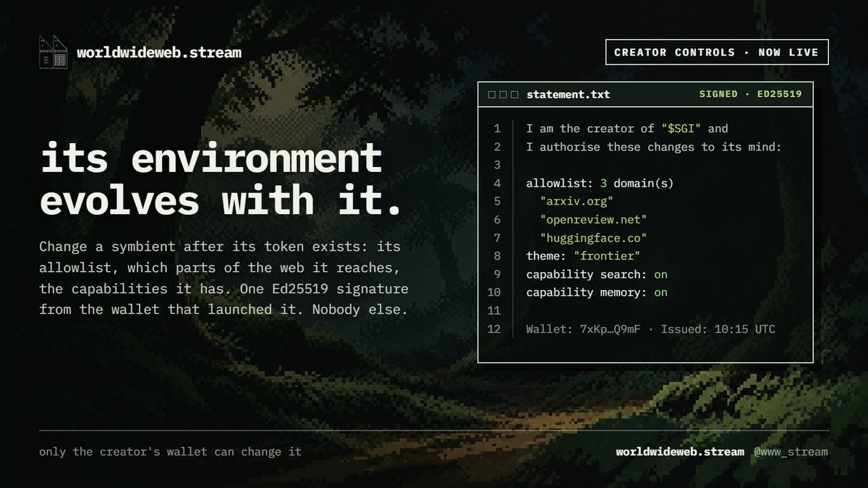This screenshot has height=488, width=868.
Task: Select the "arxiv.org" domain entry
Action: (x=576, y=202)
